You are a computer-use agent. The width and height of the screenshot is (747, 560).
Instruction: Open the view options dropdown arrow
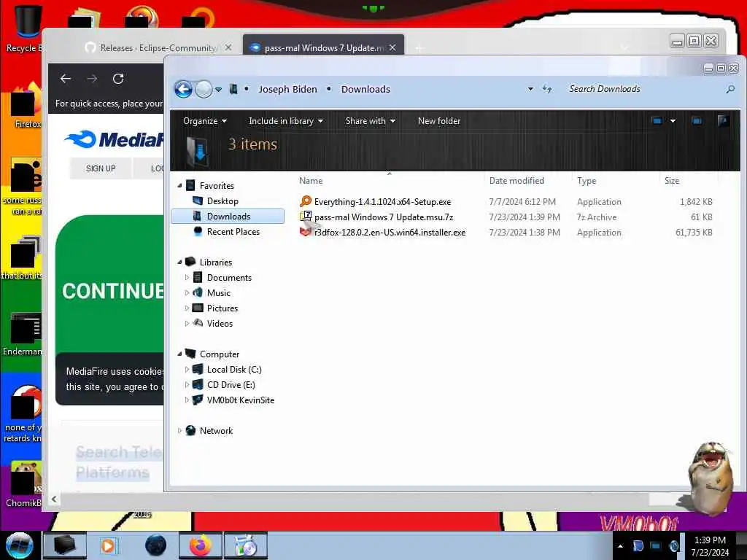coord(673,121)
